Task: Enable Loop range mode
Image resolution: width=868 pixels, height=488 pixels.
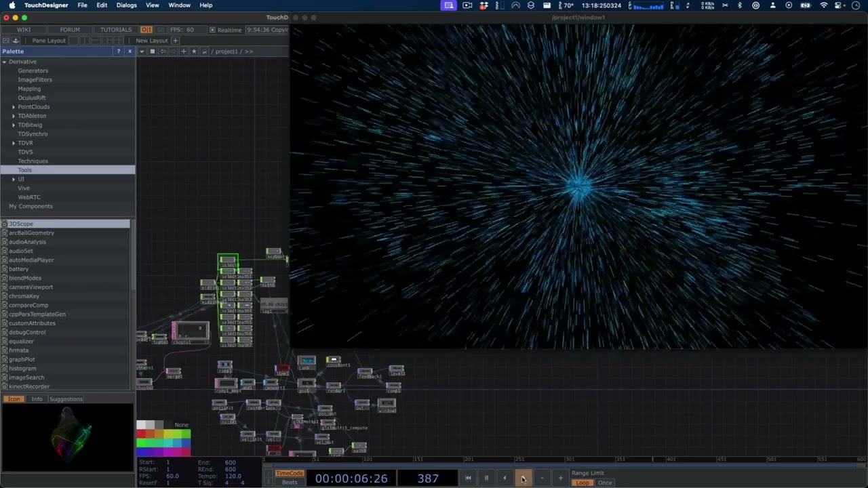Action: (x=583, y=483)
